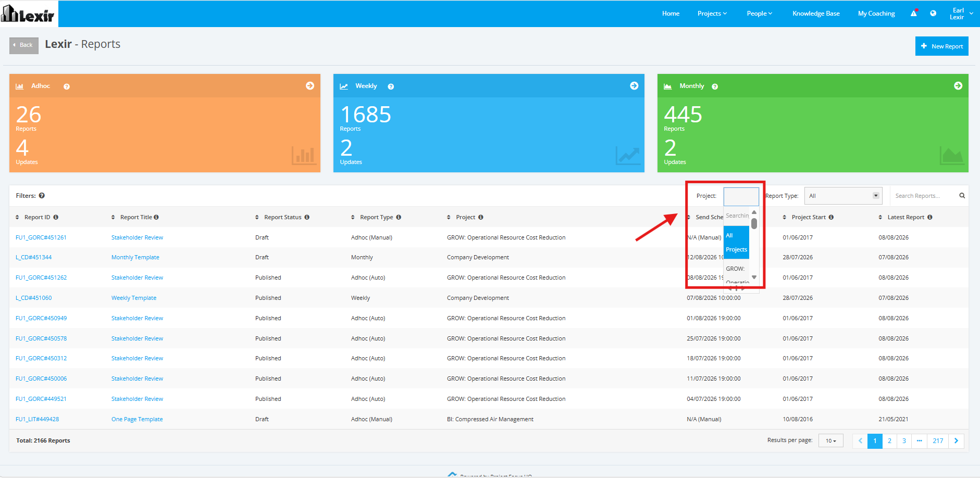This screenshot has width=980, height=479.
Task: Click the help icon next to Adhoc
Action: 67,87
